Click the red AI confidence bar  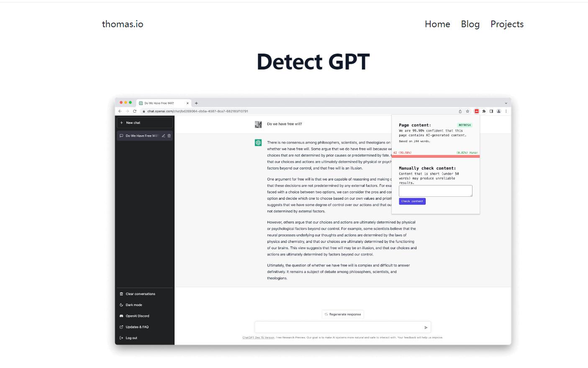point(436,157)
